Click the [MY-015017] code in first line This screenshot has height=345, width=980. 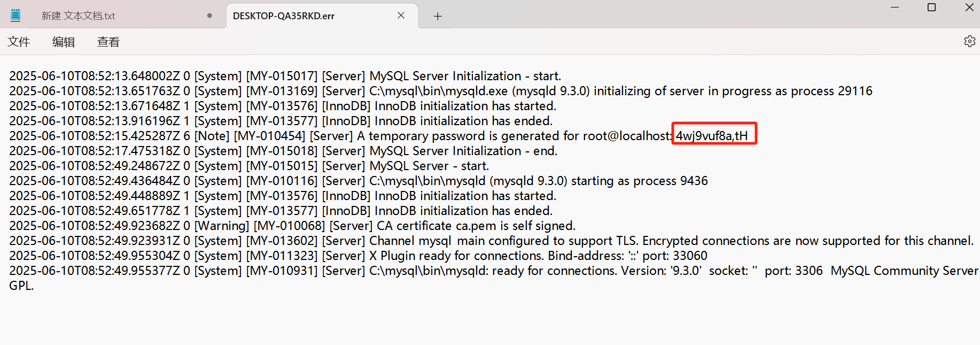282,76
